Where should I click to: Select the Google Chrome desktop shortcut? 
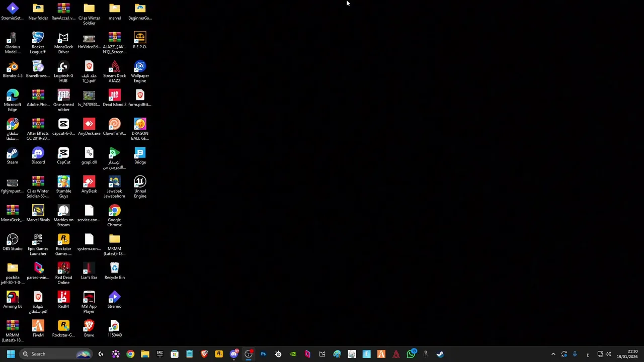coord(114,216)
